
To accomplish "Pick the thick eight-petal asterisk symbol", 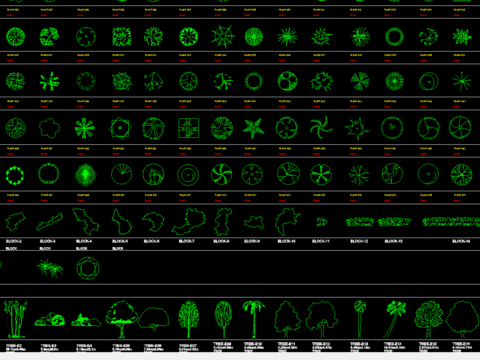I will point(85,128).
